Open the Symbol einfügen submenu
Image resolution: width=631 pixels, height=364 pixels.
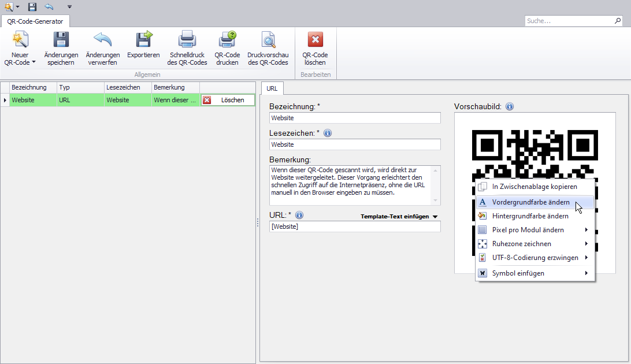(535, 273)
